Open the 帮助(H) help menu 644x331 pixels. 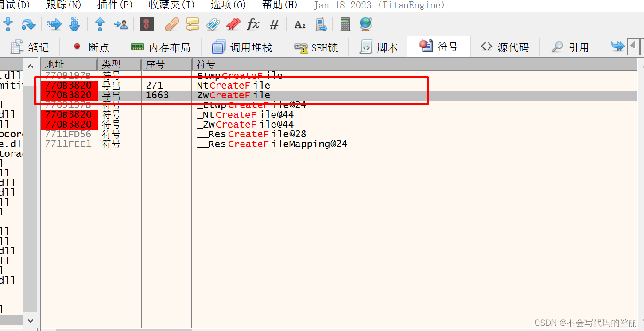point(279,5)
